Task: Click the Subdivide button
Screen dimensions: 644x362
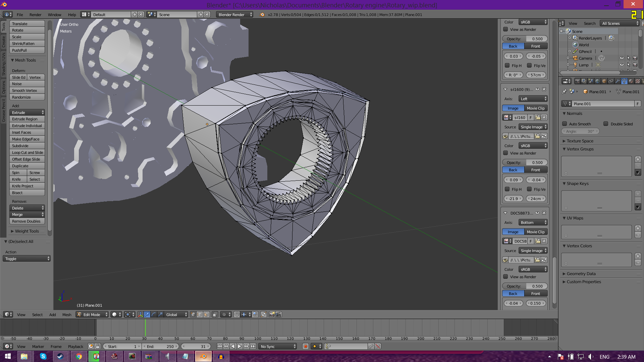Action: (27, 145)
